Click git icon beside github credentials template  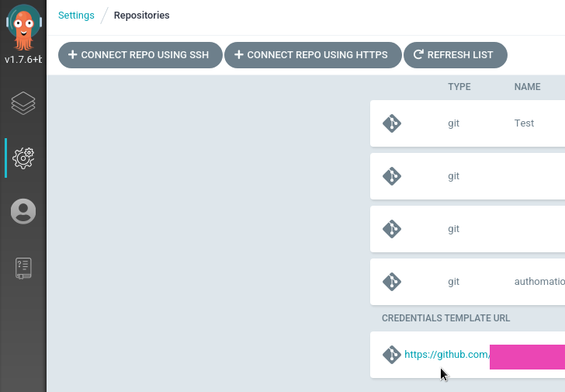(x=392, y=355)
